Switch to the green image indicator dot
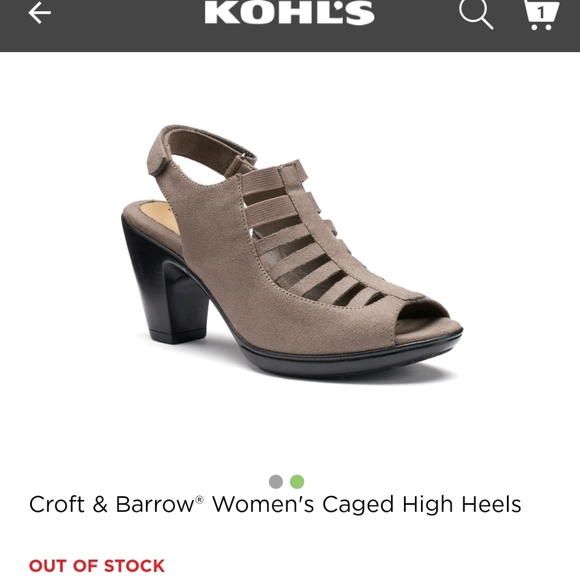 pos(297,482)
